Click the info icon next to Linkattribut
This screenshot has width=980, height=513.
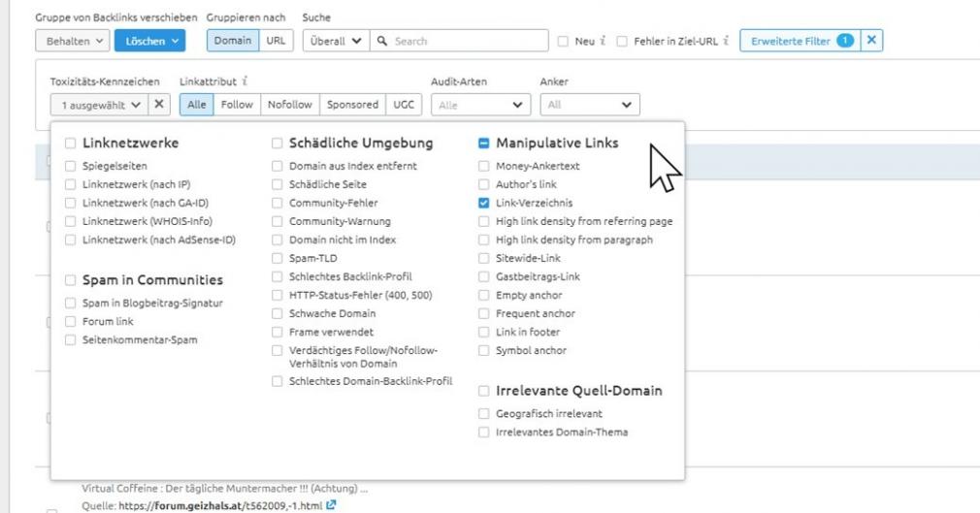tap(245, 81)
